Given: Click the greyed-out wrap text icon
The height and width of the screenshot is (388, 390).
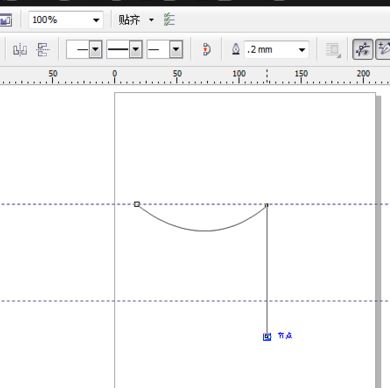Looking at the screenshot, I should point(333,50).
